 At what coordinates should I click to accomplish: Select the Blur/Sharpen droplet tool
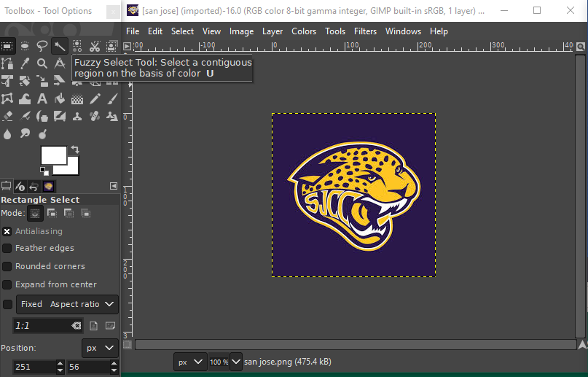pos(7,134)
